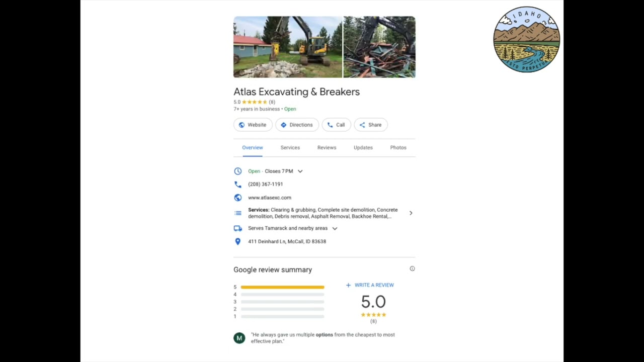Click the map pin address icon

coord(238,241)
